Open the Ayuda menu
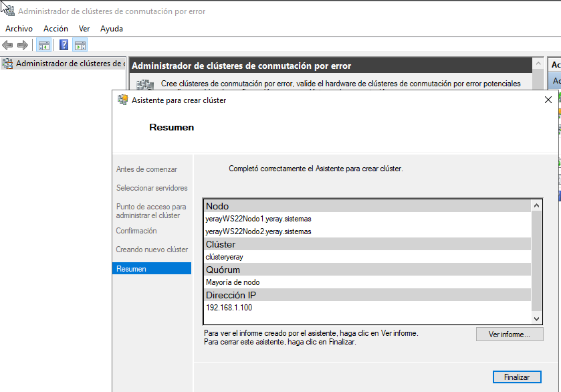Image resolution: width=561 pixels, height=392 pixels. pos(111,29)
